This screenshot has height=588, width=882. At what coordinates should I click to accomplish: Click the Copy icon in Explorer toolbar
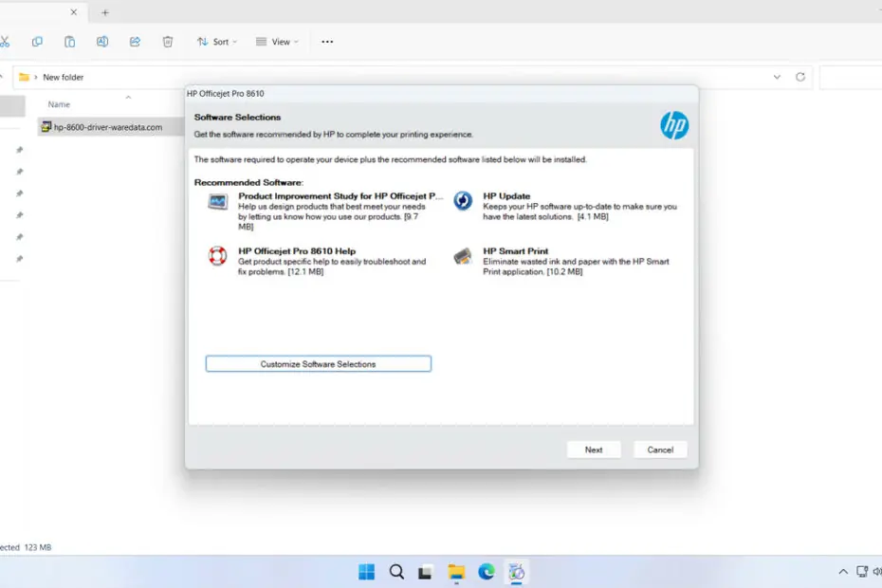click(x=37, y=42)
